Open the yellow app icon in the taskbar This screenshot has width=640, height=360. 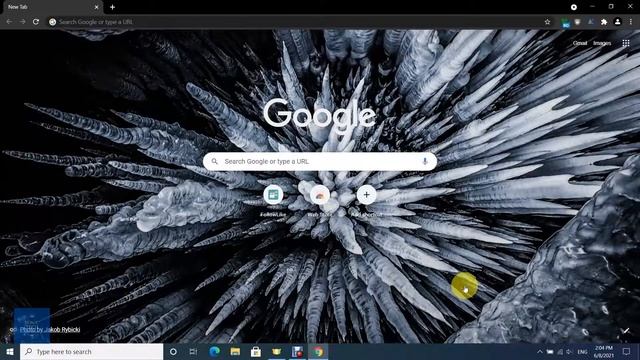(277, 351)
